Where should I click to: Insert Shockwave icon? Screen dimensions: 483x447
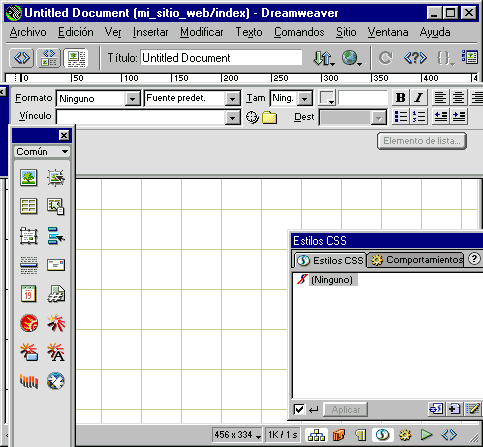29,381
